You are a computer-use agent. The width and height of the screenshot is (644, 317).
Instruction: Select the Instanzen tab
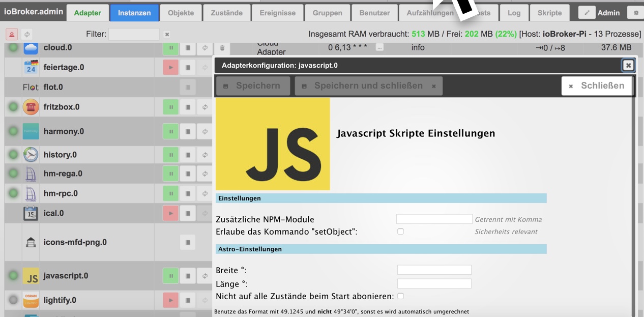click(134, 13)
